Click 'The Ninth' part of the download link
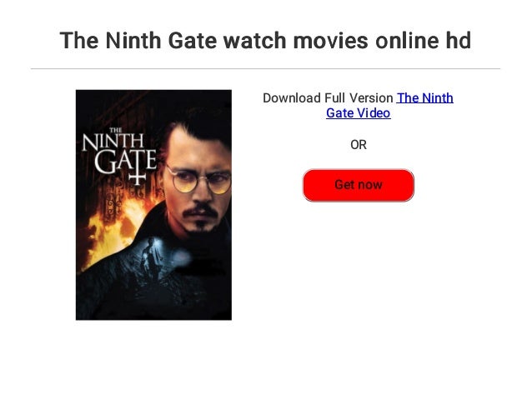Screen dimensions: 532x399 click(x=425, y=98)
